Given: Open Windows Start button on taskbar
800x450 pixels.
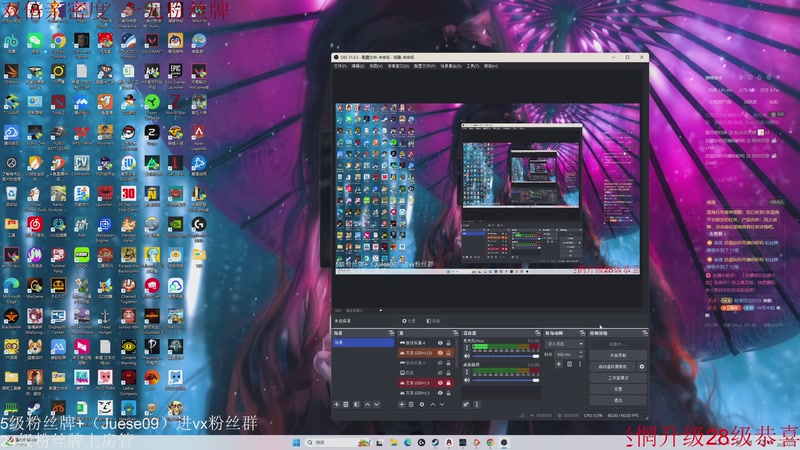Looking at the screenshot, I should (296, 442).
